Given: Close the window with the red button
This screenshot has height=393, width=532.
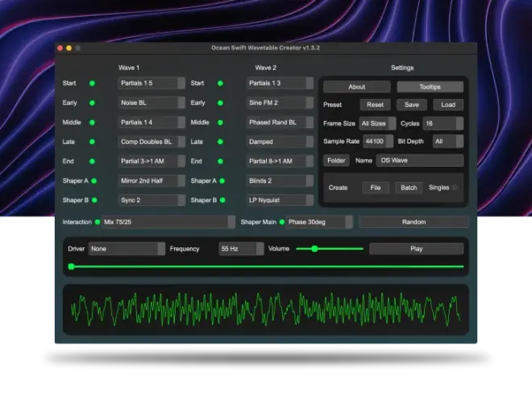Looking at the screenshot, I should [x=60, y=48].
